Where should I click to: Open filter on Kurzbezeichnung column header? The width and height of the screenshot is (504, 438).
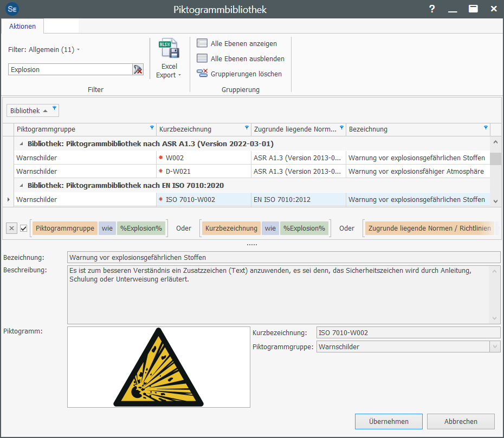(247, 128)
